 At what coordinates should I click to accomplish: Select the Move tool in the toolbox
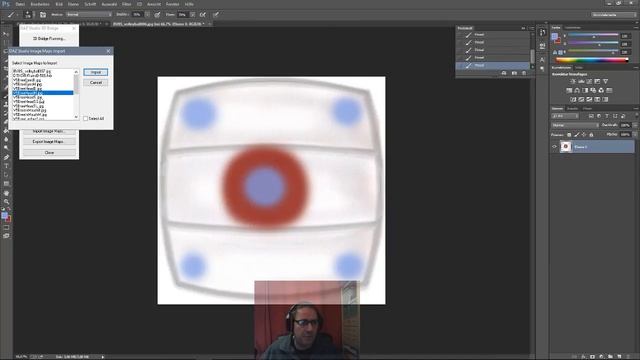click(6, 34)
